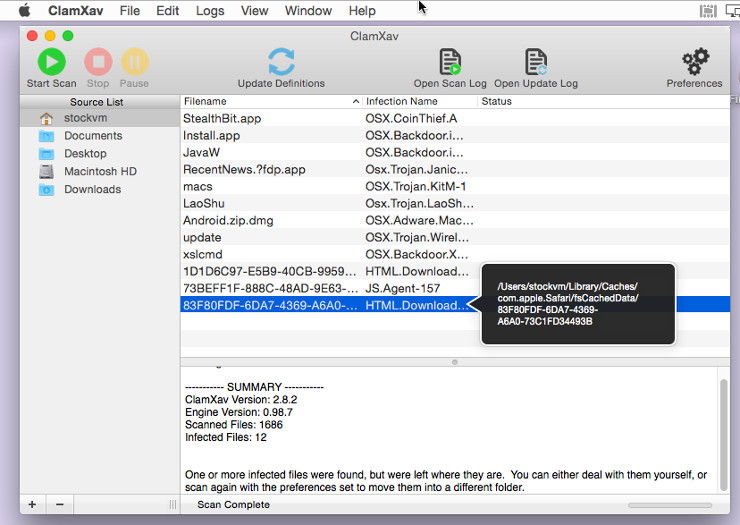Select the Android.zip.dmg row
740x525 pixels.
tap(455, 220)
